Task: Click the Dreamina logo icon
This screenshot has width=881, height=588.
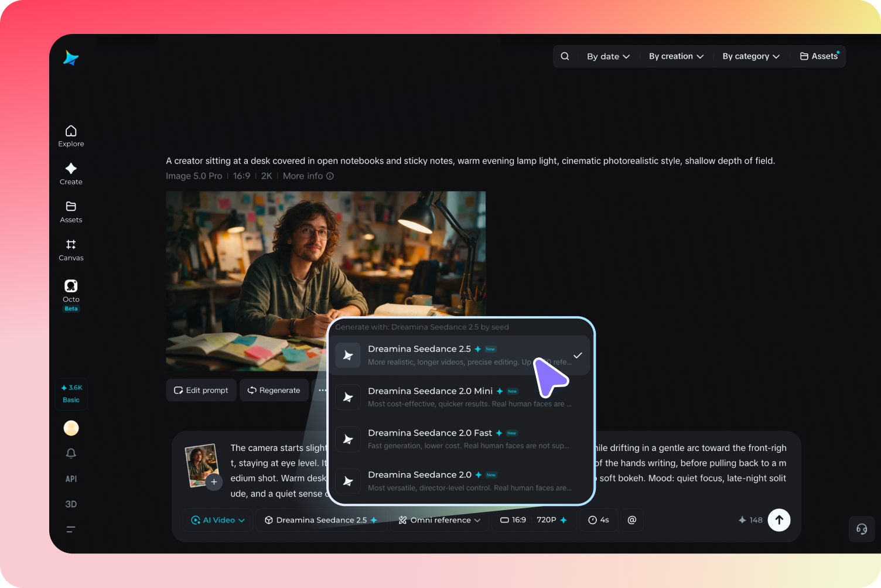Action: pos(71,57)
